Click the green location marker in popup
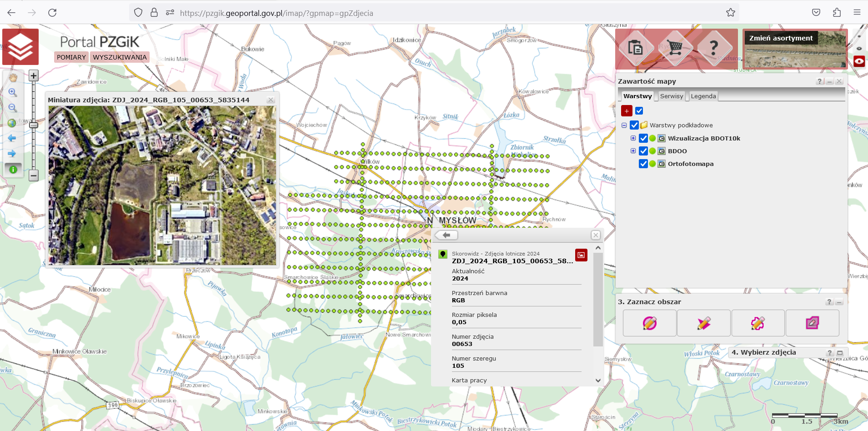Screen dimensions: 868x431 (443, 254)
